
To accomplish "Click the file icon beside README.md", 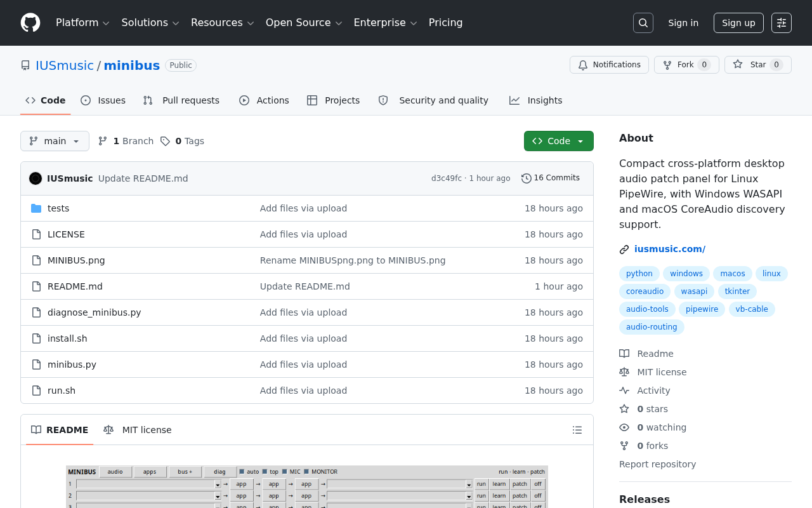I will click(x=36, y=286).
